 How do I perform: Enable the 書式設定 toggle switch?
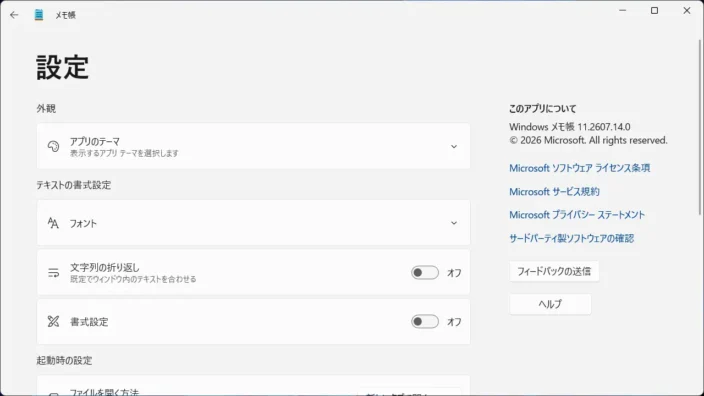click(x=425, y=321)
